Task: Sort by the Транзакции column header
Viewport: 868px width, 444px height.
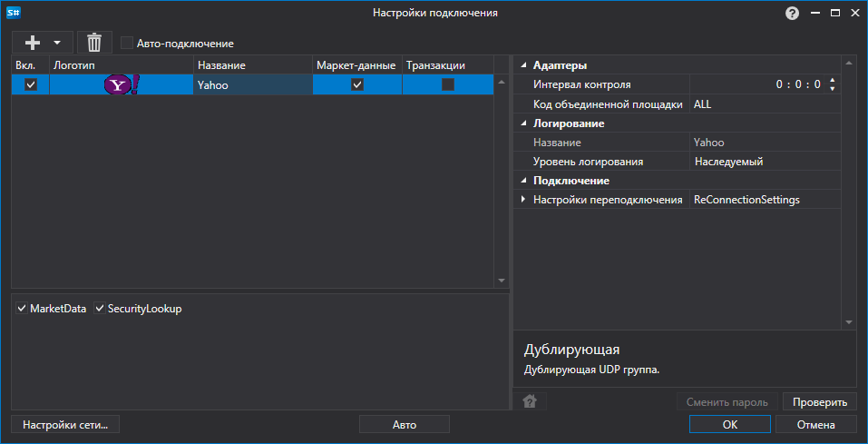Action: click(448, 65)
